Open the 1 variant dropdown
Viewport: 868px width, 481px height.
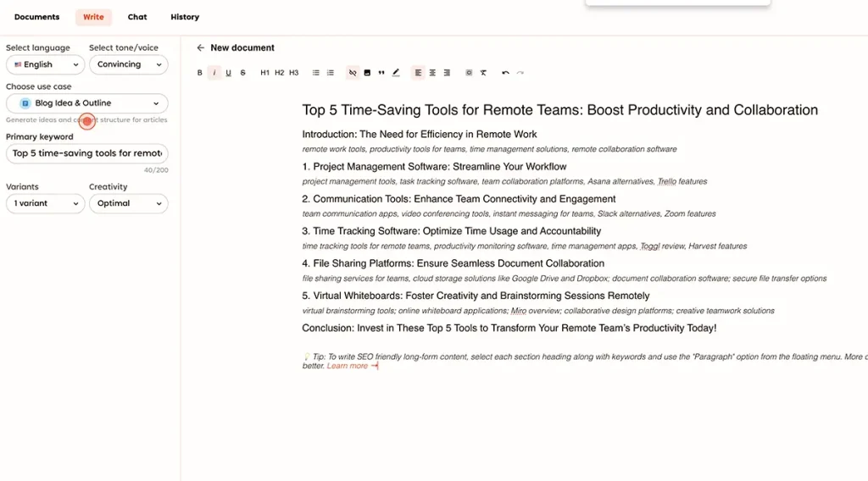pos(46,203)
